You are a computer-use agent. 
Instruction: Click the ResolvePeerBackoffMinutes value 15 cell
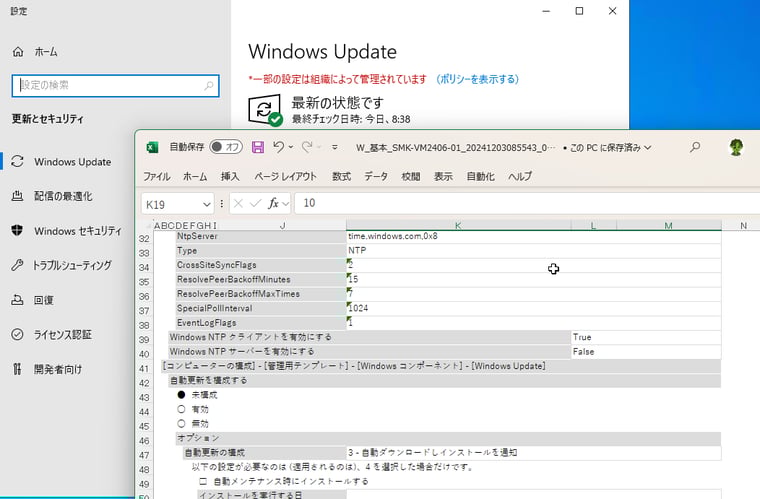533,279
